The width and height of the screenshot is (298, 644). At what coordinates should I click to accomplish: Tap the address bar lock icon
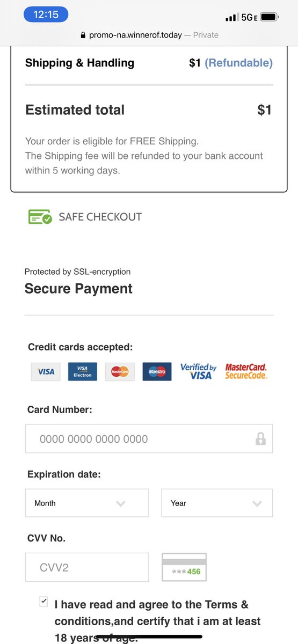83,35
